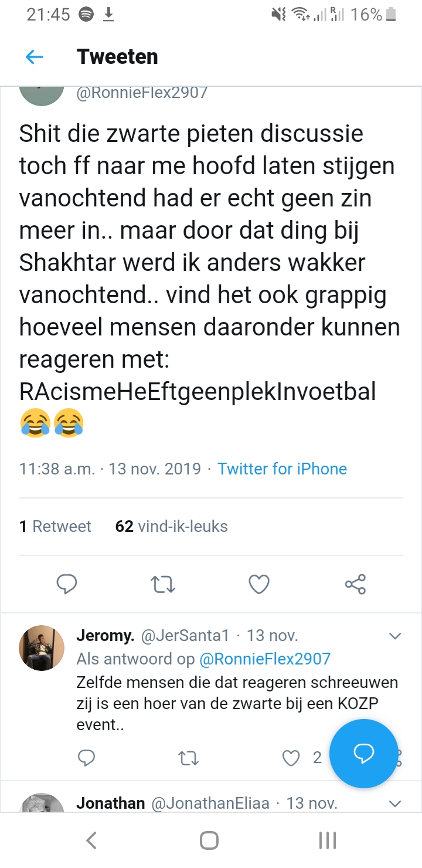
Task: Retweet Jeromy's reply
Action: click(188, 758)
